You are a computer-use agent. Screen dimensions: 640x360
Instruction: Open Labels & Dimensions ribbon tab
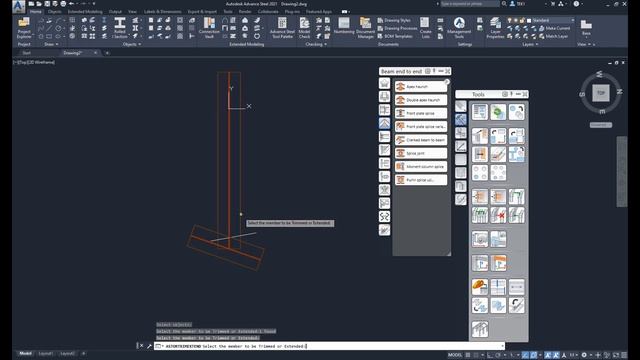162,11
